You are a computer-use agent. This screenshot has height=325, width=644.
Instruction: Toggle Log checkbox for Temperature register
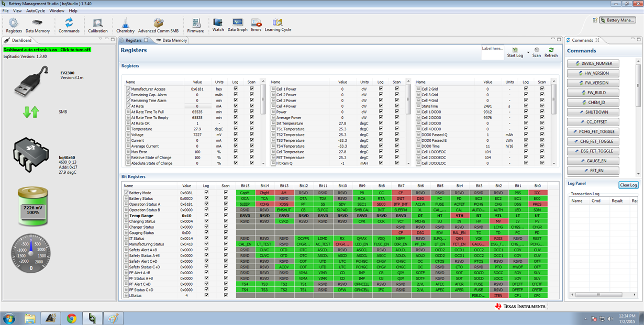coord(235,129)
